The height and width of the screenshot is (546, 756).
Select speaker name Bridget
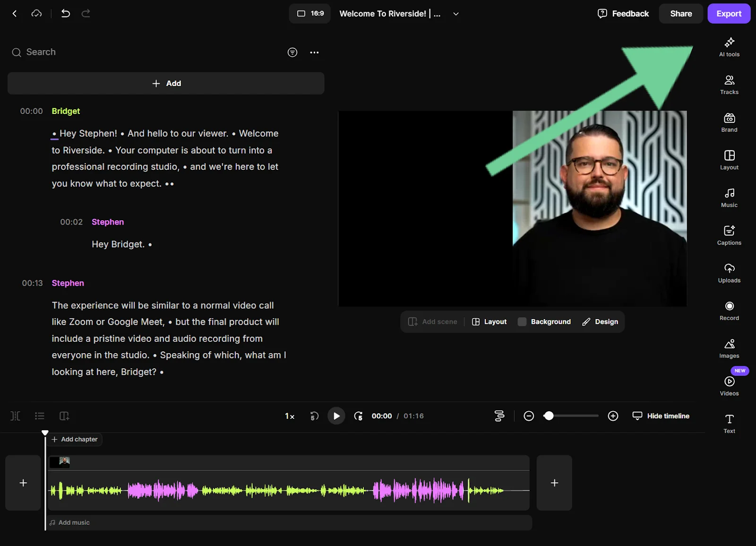(66, 111)
